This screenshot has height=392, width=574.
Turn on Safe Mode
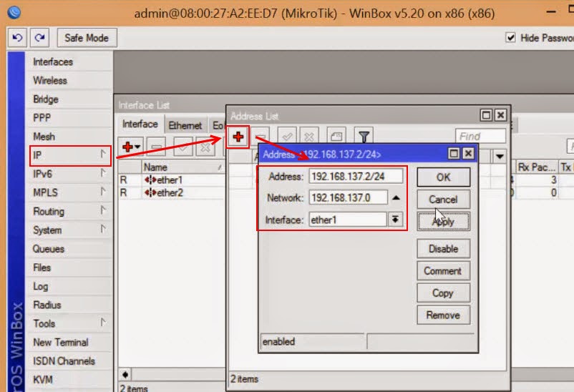(x=87, y=38)
